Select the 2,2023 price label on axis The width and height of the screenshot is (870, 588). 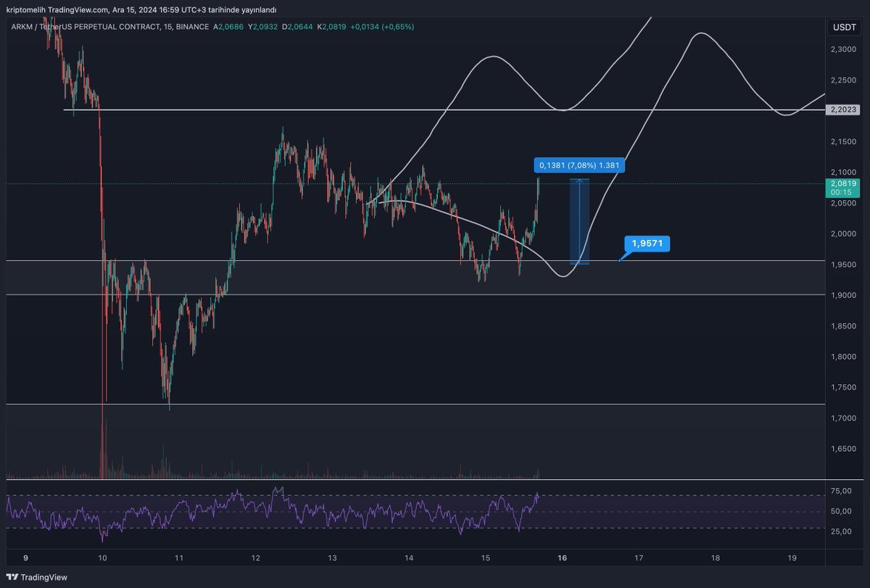[844, 109]
